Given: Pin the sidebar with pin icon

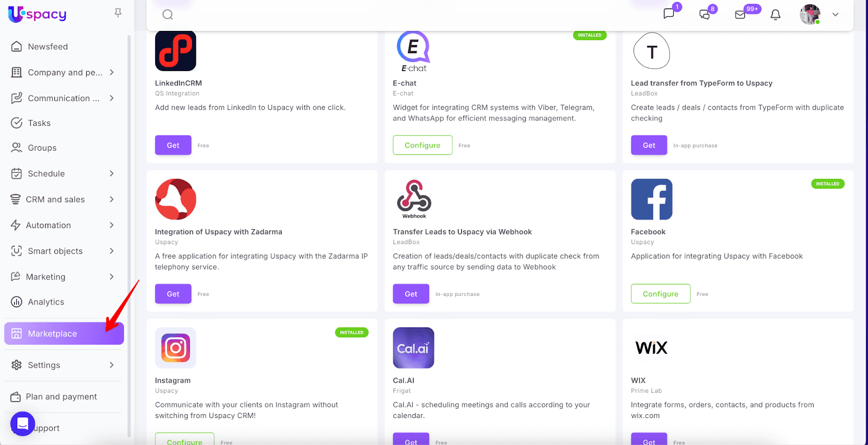Looking at the screenshot, I should pyautogui.click(x=118, y=12).
